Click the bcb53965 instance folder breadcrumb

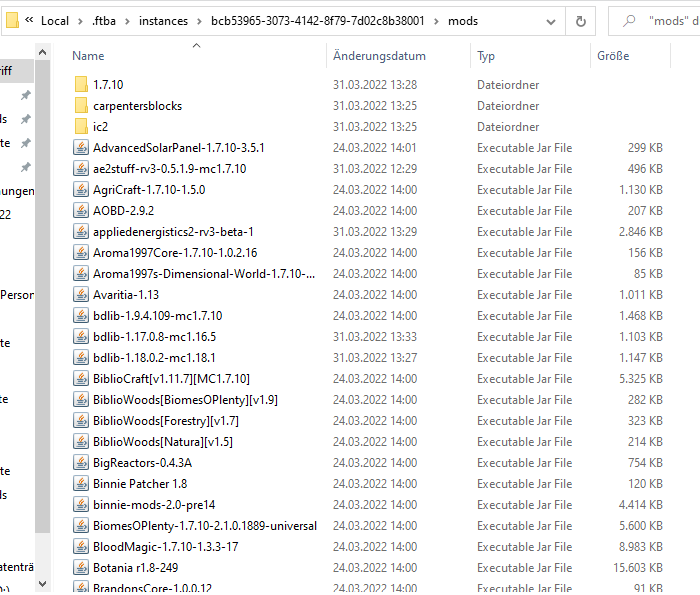click(317, 21)
